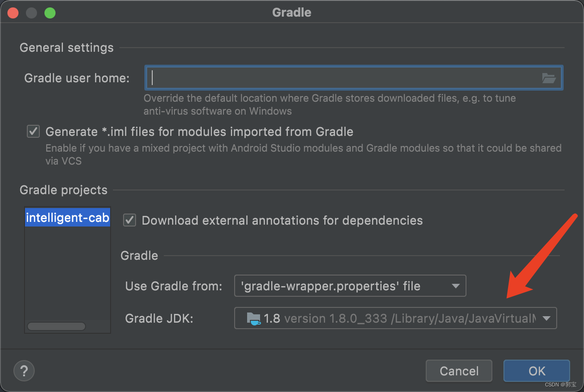The width and height of the screenshot is (584, 392).
Task: Click the grey minimize traffic light button
Action: pyautogui.click(x=31, y=12)
